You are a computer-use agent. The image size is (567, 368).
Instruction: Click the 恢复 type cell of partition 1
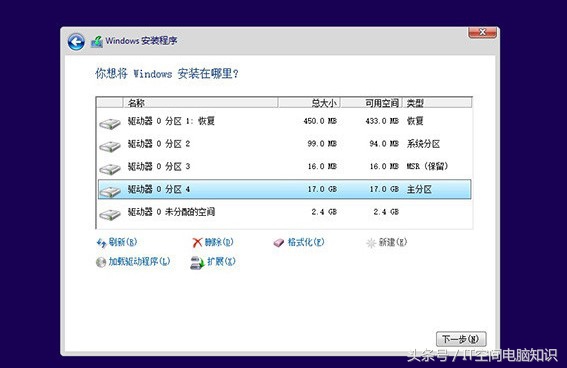(x=415, y=121)
